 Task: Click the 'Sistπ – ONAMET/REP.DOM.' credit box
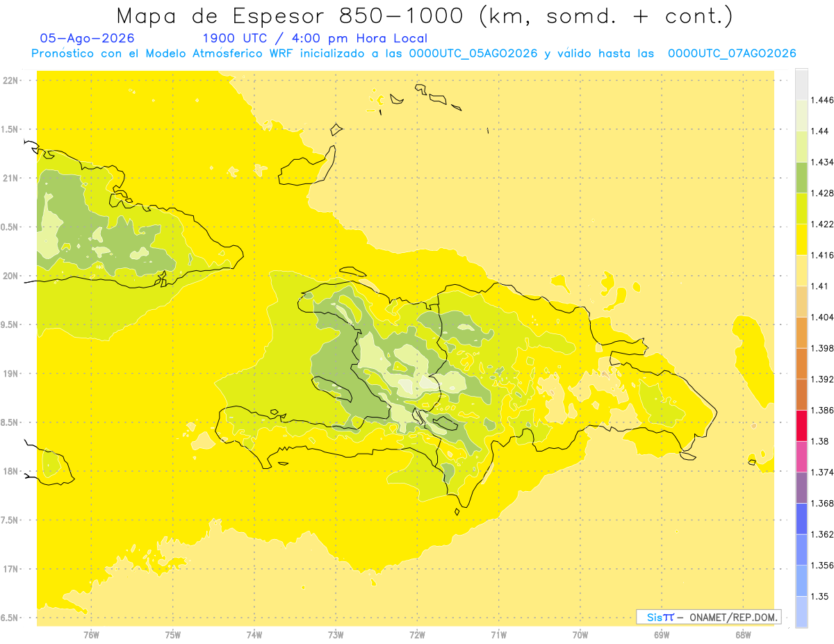pyautogui.click(x=709, y=617)
